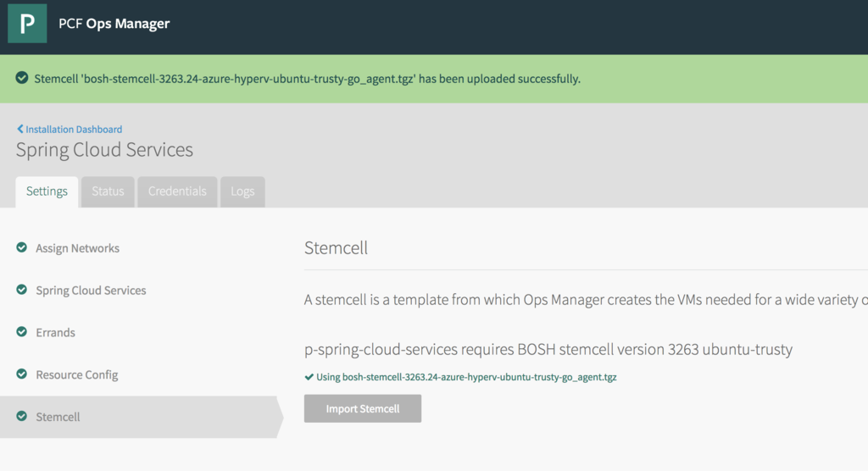Click the small checkmark before 'Using bosh-stemcell'
Image resolution: width=868 pixels, height=471 pixels.
click(x=309, y=377)
